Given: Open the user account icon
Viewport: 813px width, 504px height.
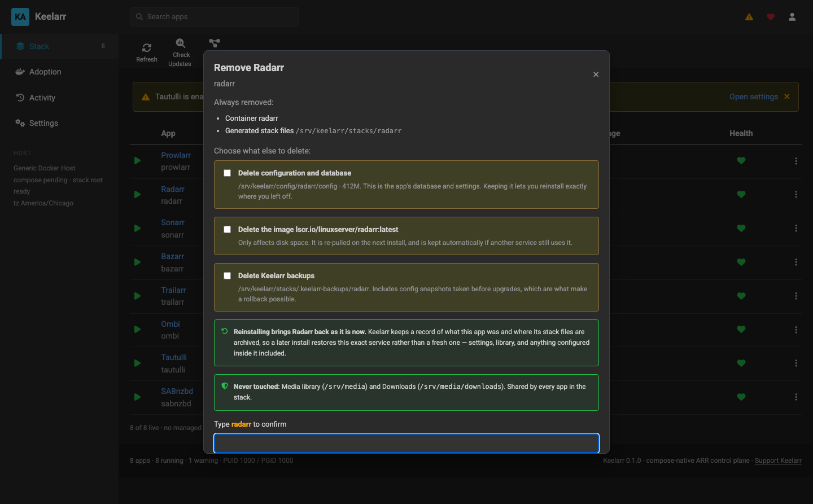Looking at the screenshot, I should tap(792, 17).
